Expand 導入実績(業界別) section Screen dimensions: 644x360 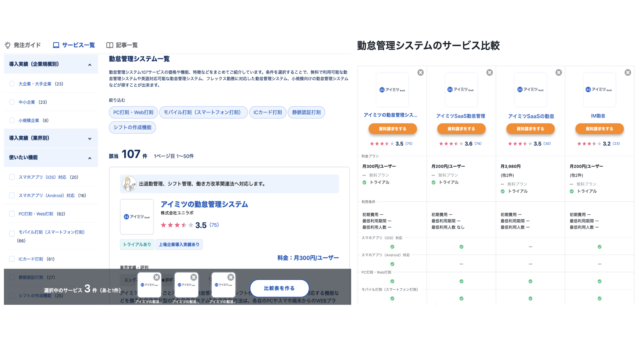click(89, 138)
